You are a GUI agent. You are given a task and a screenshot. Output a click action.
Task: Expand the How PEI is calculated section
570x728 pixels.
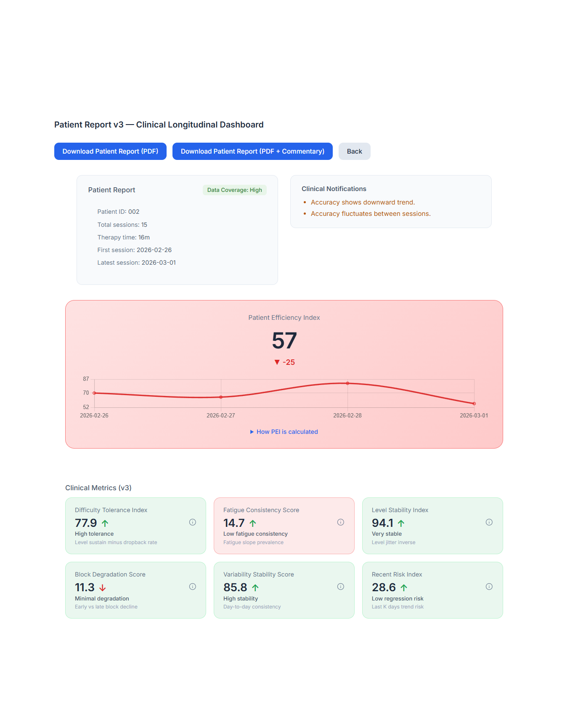[x=284, y=432]
